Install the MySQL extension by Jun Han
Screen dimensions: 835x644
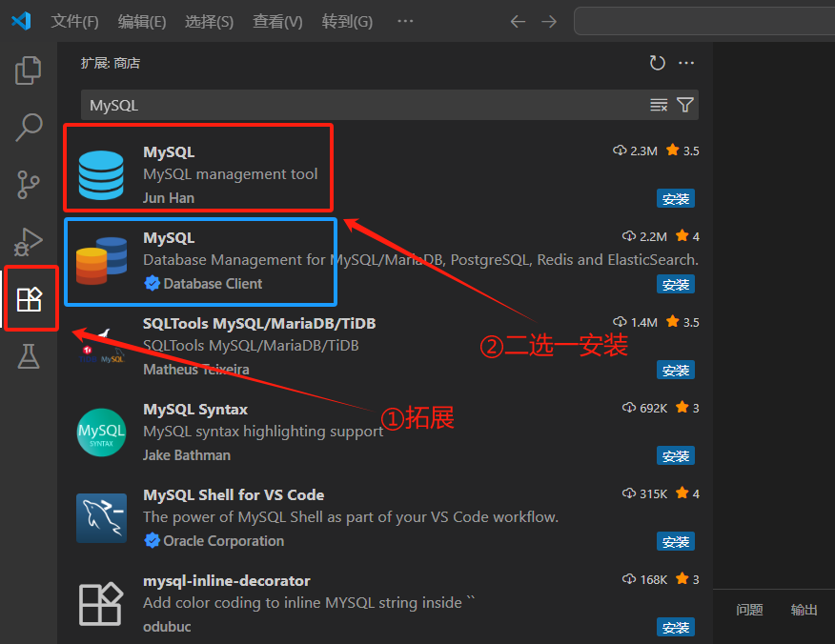coord(675,198)
